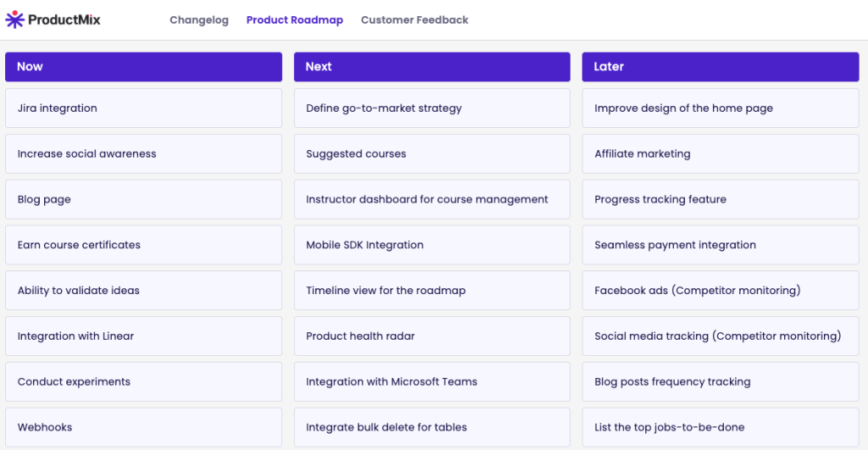Open the Changelog tab

point(199,20)
